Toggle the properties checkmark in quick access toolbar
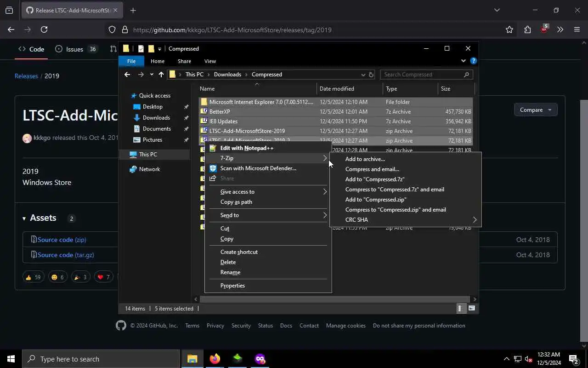 [x=141, y=49]
